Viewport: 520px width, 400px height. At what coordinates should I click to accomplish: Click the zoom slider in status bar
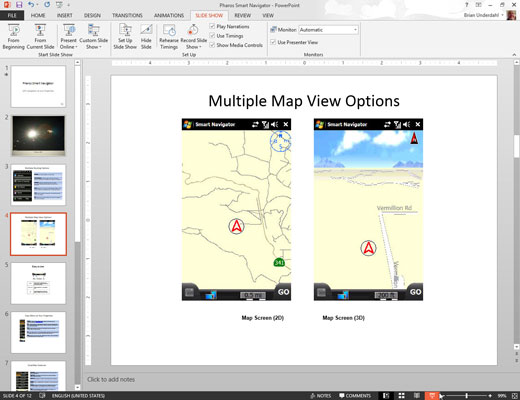(x=466, y=396)
